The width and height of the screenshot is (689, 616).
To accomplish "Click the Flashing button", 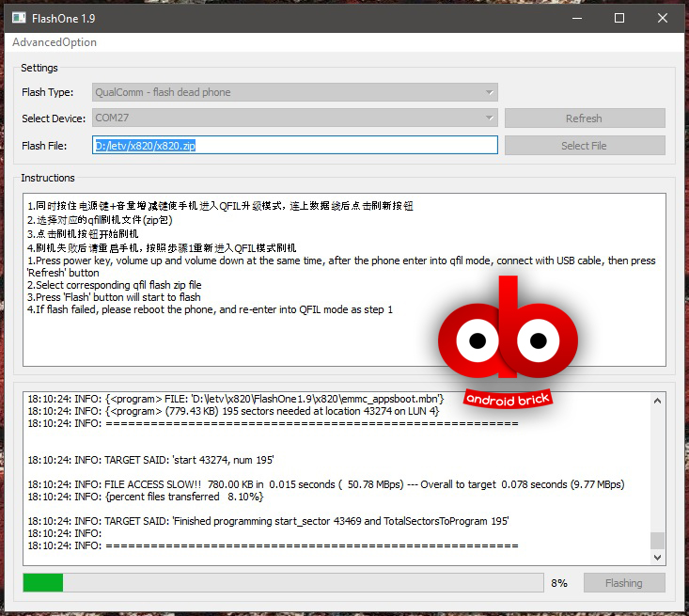I will tap(623, 583).
